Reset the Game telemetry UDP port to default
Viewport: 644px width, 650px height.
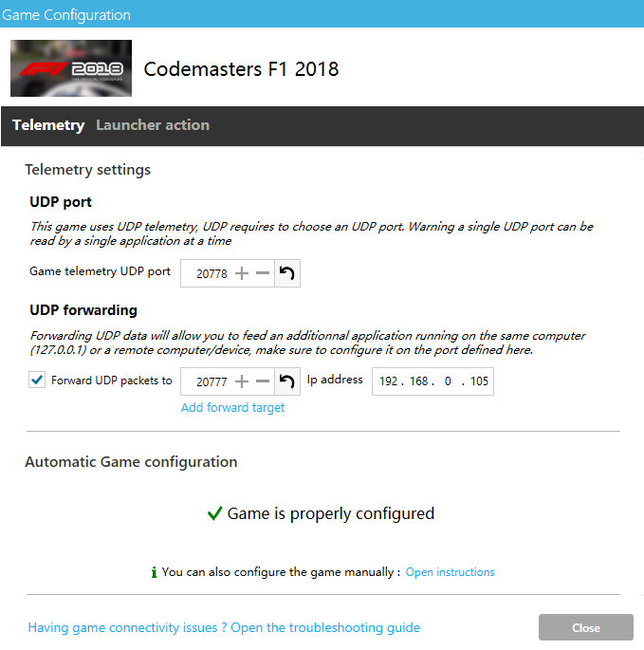(x=287, y=273)
